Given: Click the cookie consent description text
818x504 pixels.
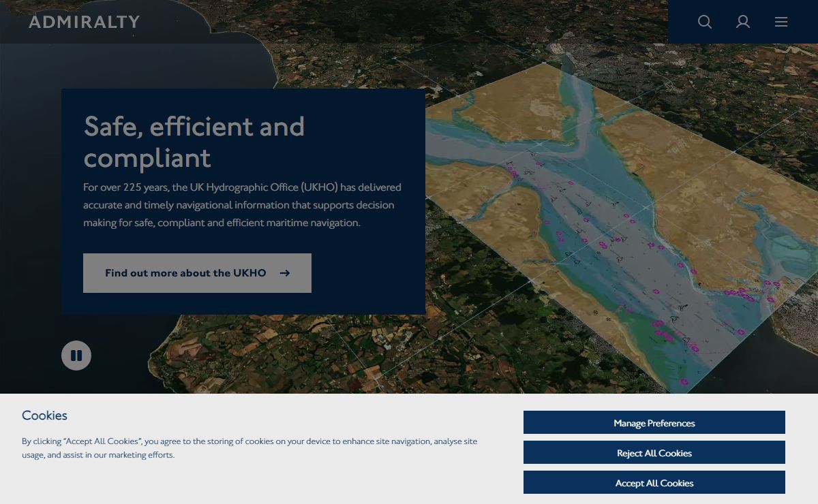Looking at the screenshot, I should click(249, 448).
